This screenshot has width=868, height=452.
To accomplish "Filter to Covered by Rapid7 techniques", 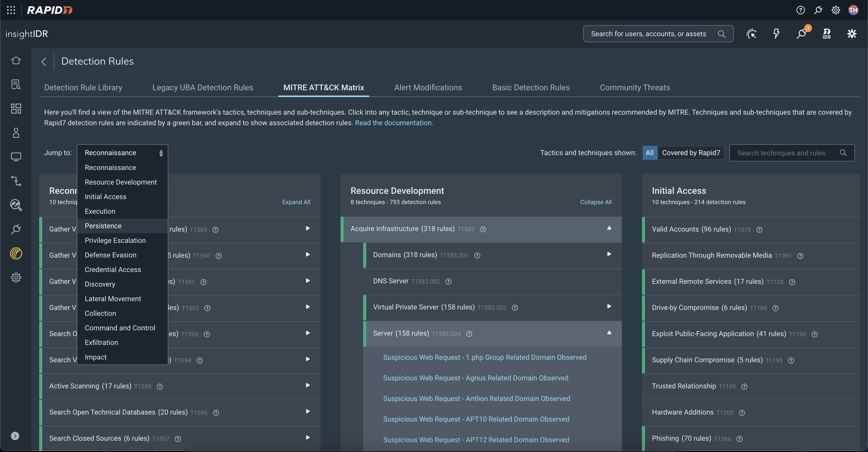I will click(x=691, y=153).
